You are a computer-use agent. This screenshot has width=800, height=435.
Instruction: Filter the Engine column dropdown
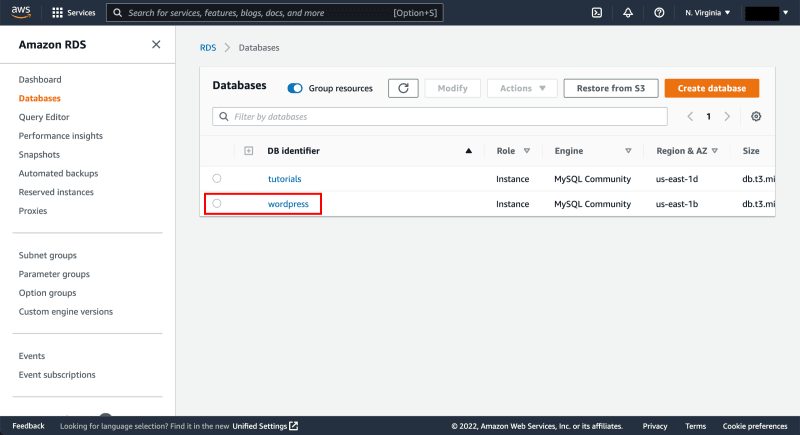click(x=628, y=150)
